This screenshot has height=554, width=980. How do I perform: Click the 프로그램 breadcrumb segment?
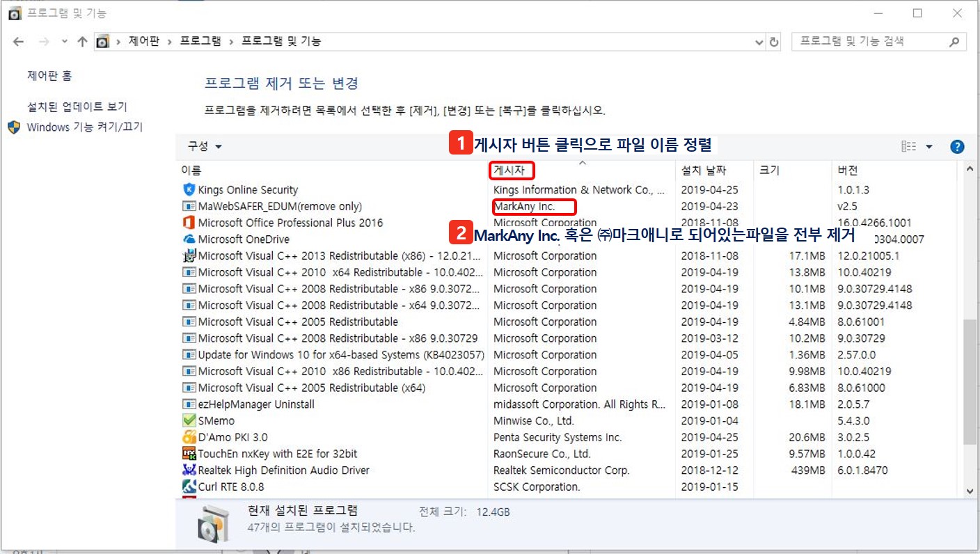pyautogui.click(x=200, y=42)
